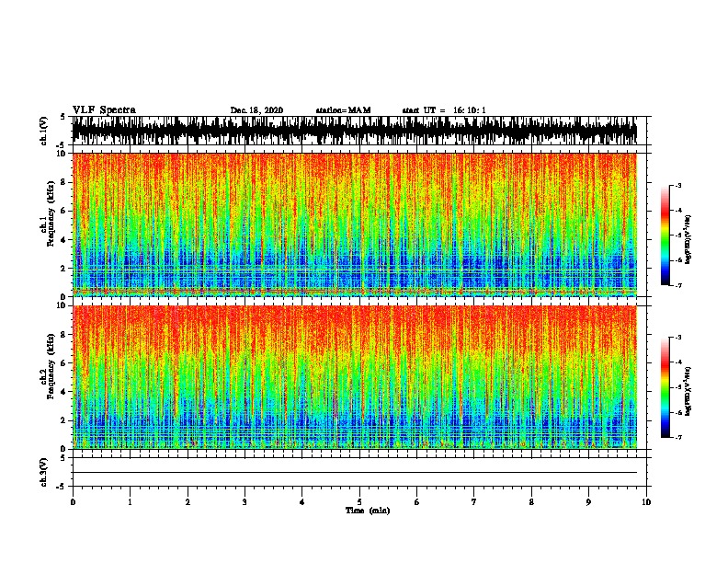Click the '8' kHz tick of the ch.2 spectrogram
Viewport: 728px width, 563px height.
point(63,335)
